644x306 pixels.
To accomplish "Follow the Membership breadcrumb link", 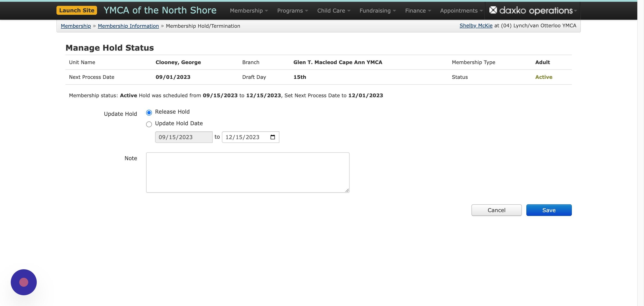I will click(x=76, y=26).
